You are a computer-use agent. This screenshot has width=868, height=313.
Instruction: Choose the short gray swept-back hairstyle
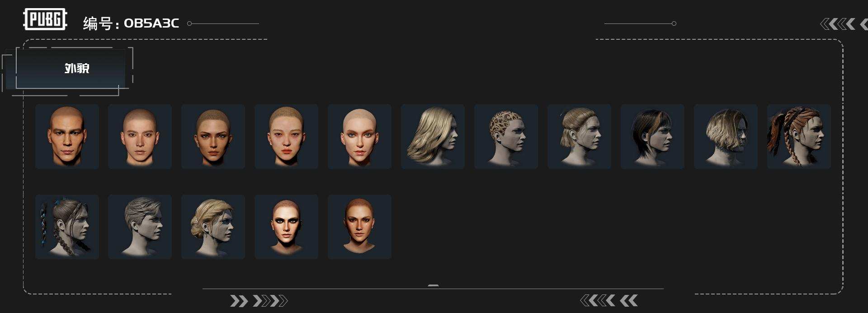(140, 227)
